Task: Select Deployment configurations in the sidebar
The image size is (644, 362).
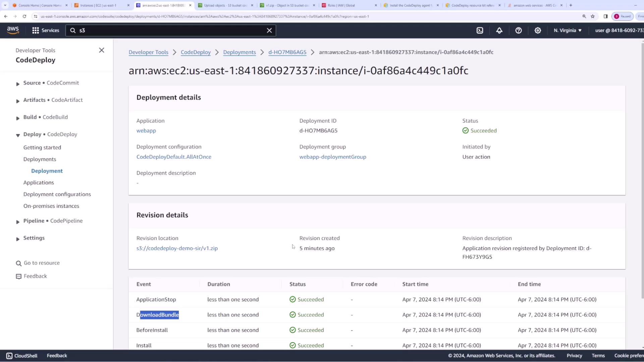Action: point(57,194)
